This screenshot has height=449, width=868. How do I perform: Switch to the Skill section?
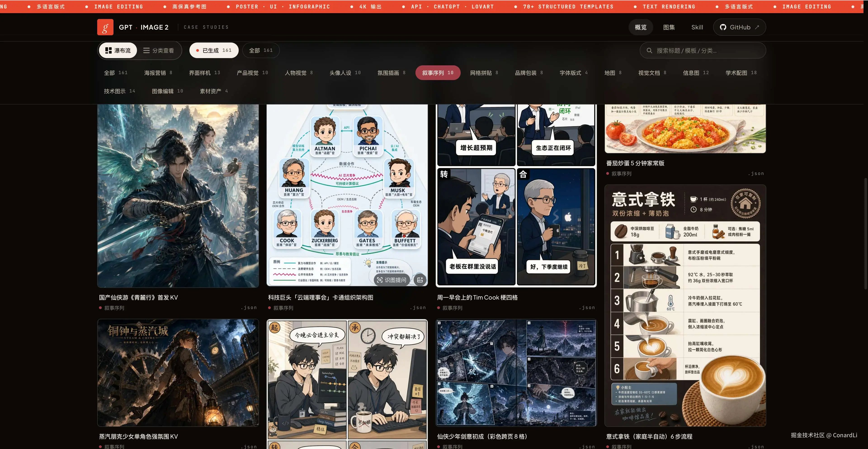[697, 27]
